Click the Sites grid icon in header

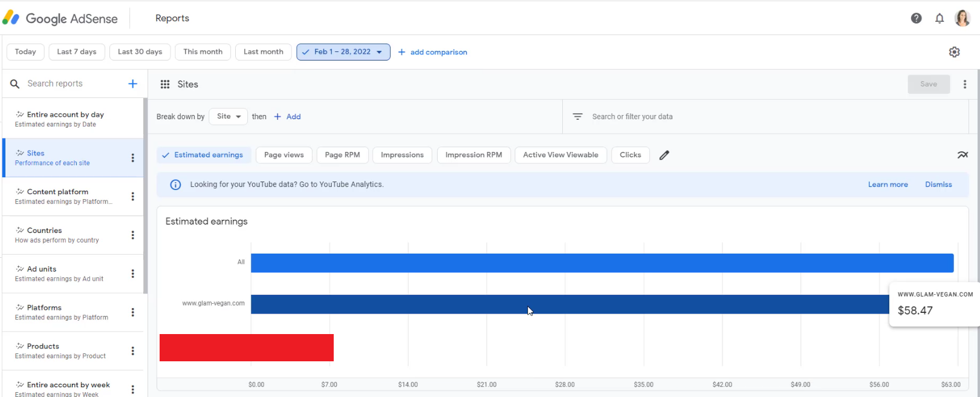165,84
